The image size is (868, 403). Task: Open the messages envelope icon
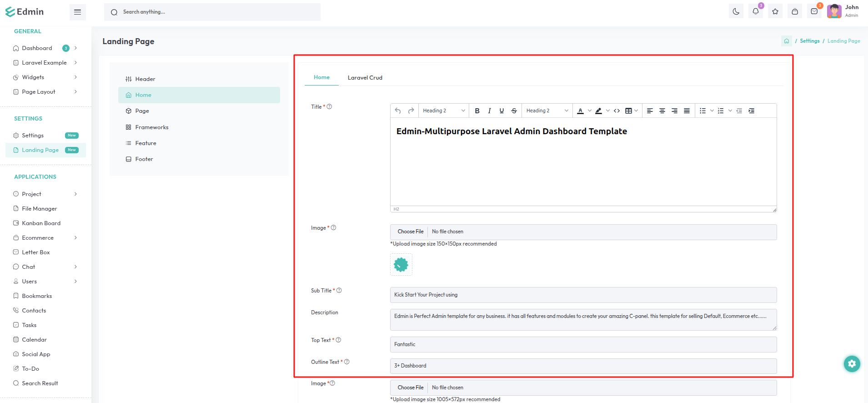[814, 12]
